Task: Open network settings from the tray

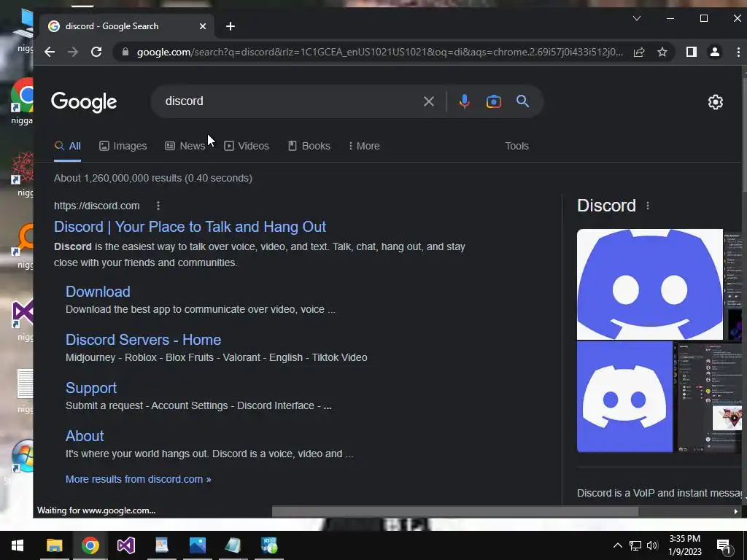Action: 635,545
